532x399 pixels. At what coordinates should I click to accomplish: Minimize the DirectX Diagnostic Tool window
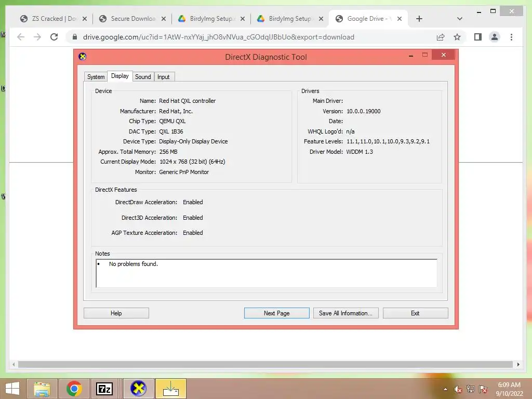411,55
